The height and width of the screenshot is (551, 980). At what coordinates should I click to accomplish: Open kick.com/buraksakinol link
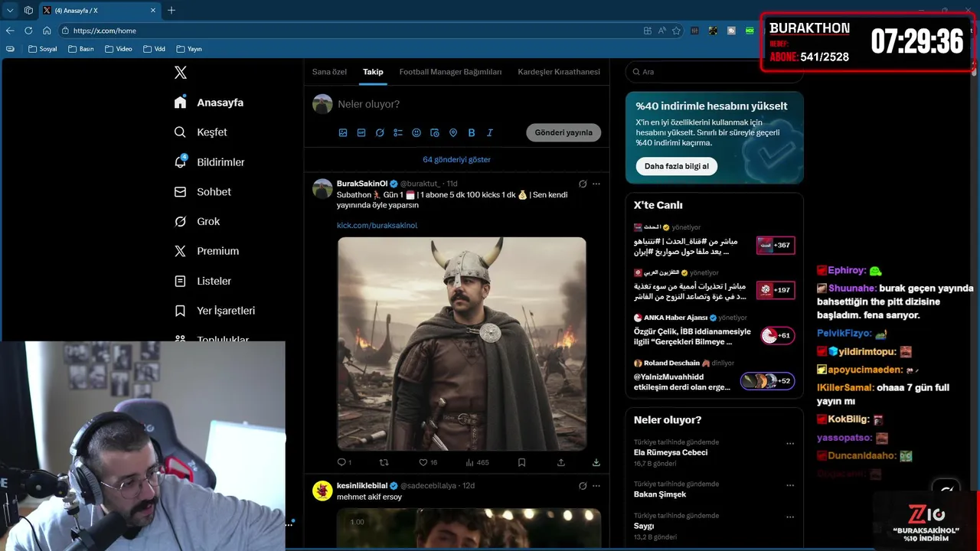coord(377,226)
